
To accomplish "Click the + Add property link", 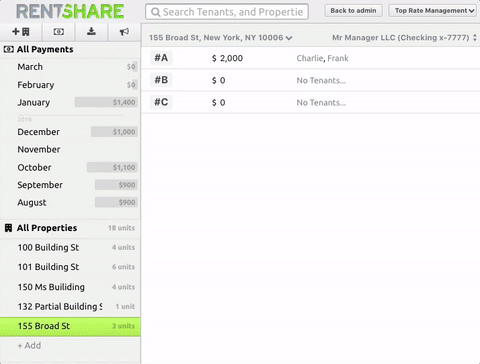I will 29,346.
